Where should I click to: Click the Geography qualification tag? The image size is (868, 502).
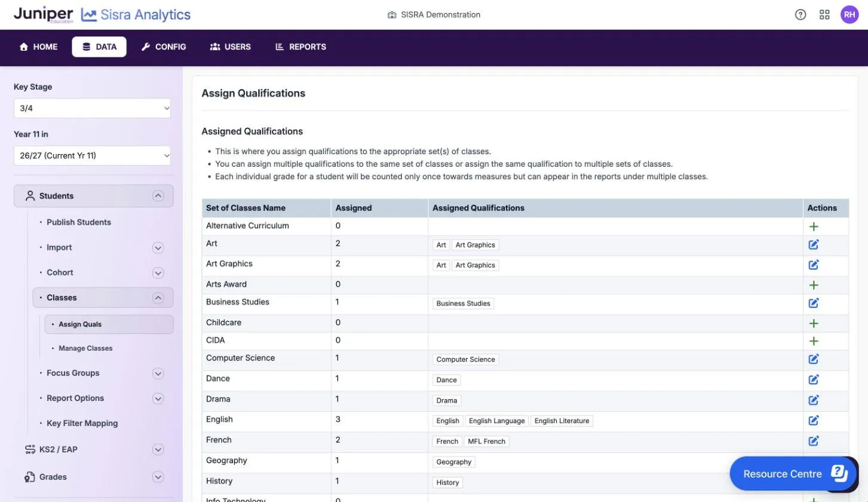click(x=454, y=462)
